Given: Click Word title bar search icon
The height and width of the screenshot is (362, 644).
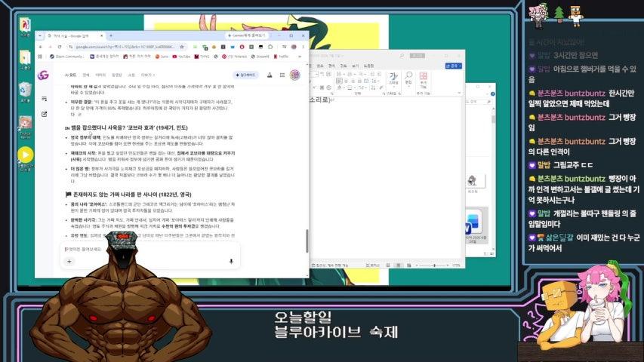Looking at the screenshot, I should click(x=402, y=56).
